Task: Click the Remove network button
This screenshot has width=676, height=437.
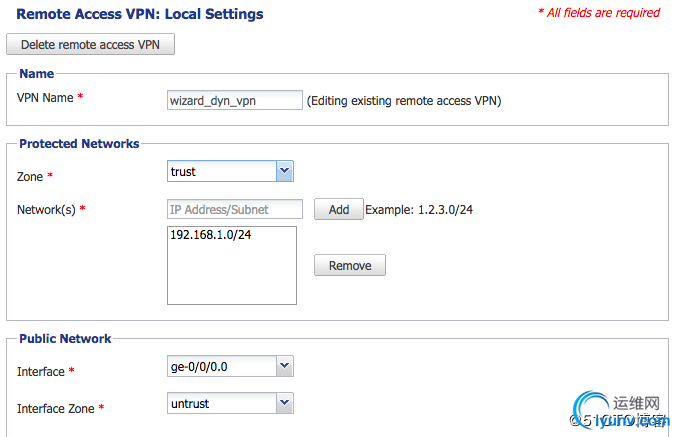Action: coord(350,265)
